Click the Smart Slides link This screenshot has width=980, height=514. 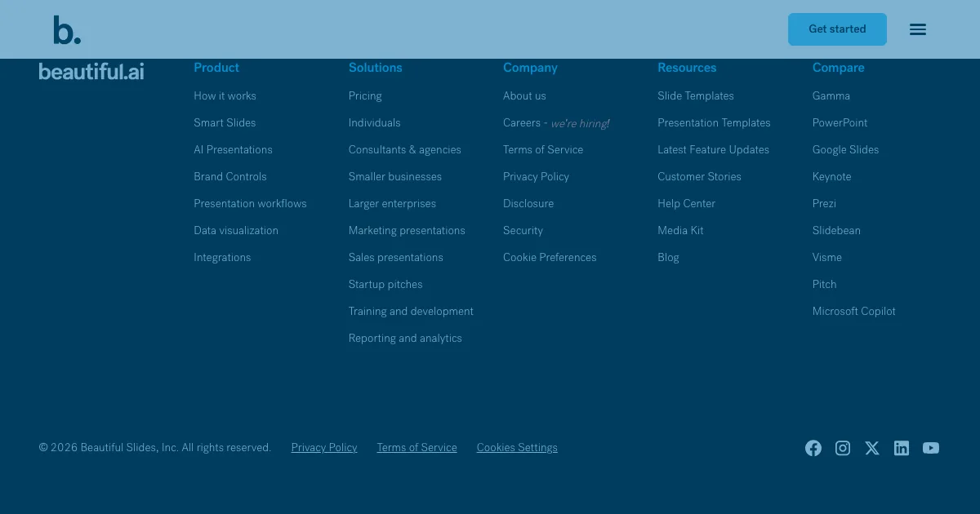[x=225, y=123]
